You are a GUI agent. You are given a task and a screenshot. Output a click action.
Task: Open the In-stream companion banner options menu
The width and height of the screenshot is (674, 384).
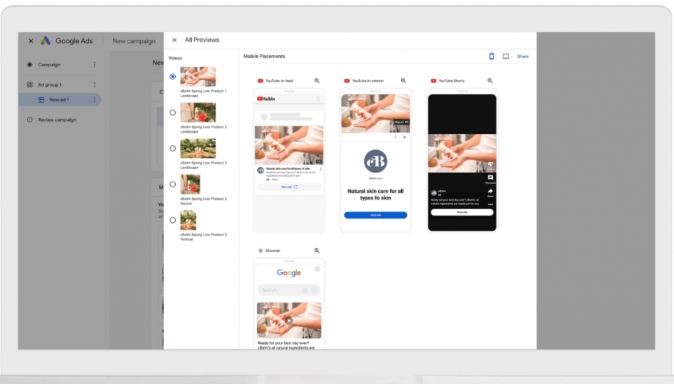point(395,137)
